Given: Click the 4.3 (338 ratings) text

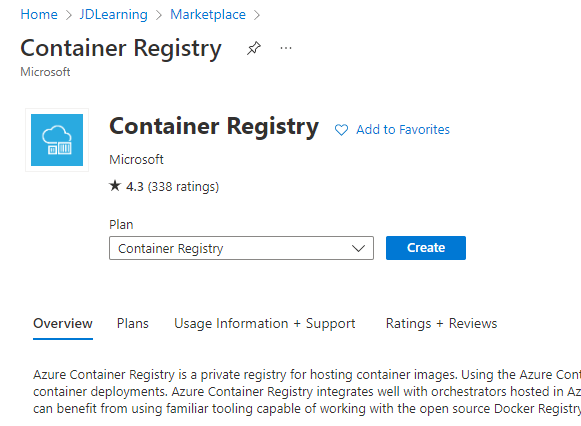Looking at the screenshot, I should (173, 187).
